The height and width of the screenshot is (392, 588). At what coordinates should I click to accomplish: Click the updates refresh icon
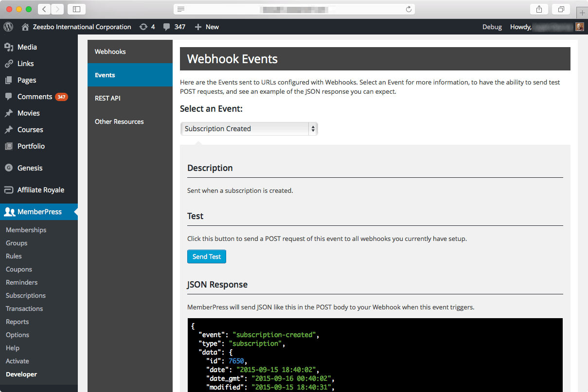point(143,27)
